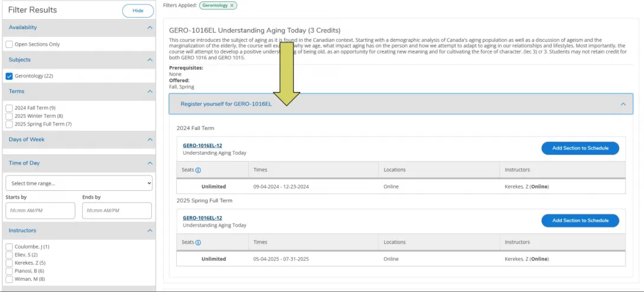Collapse the Availability filter section
This screenshot has width=644, height=292.
(x=149, y=27)
